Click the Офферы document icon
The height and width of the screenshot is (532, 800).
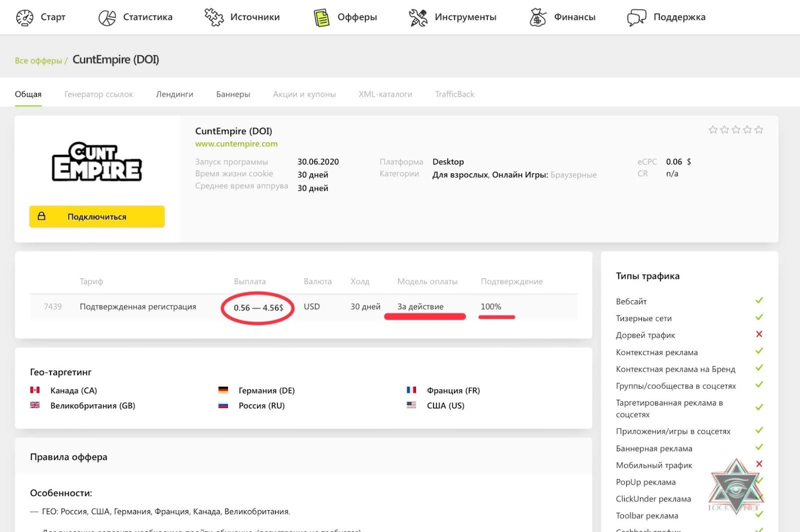[321, 17]
